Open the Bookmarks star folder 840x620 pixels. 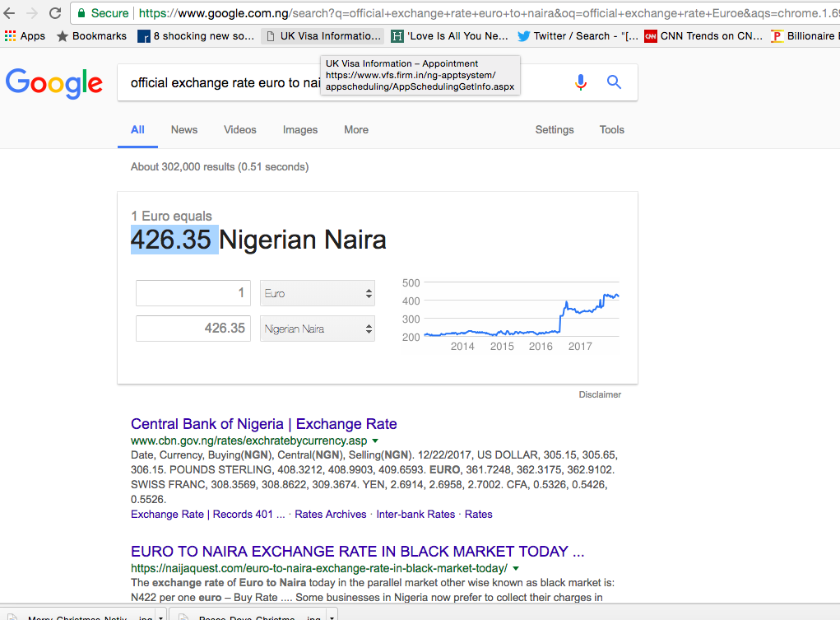[x=91, y=36]
